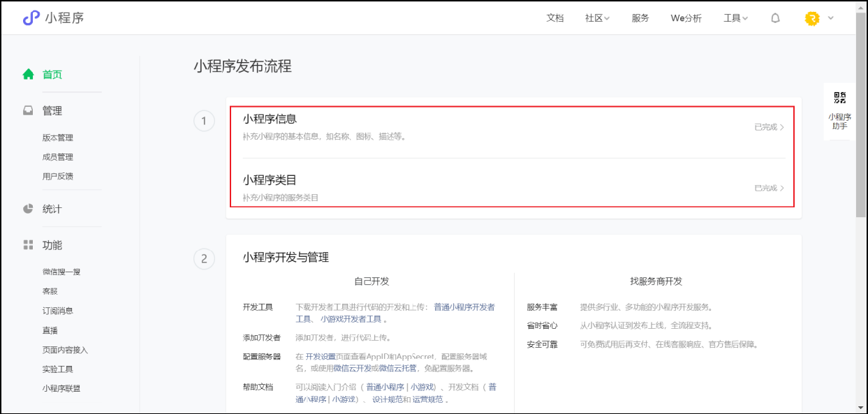Open We分析 in the top navigation

click(x=686, y=18)
